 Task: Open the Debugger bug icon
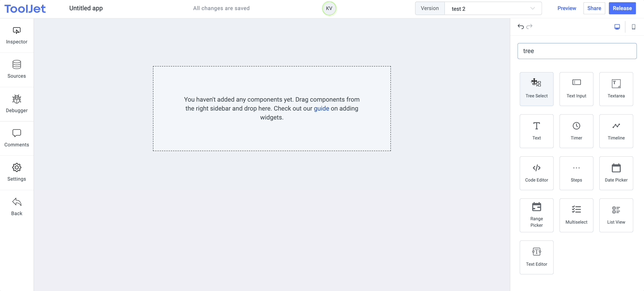pos(17,99)
